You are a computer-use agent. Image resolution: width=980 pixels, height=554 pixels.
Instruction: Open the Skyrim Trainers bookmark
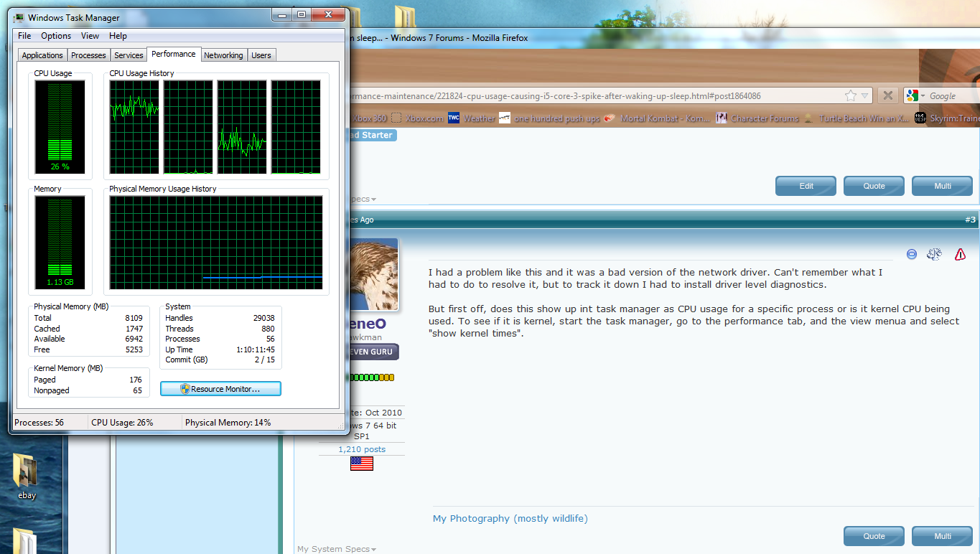coord(948,118)
